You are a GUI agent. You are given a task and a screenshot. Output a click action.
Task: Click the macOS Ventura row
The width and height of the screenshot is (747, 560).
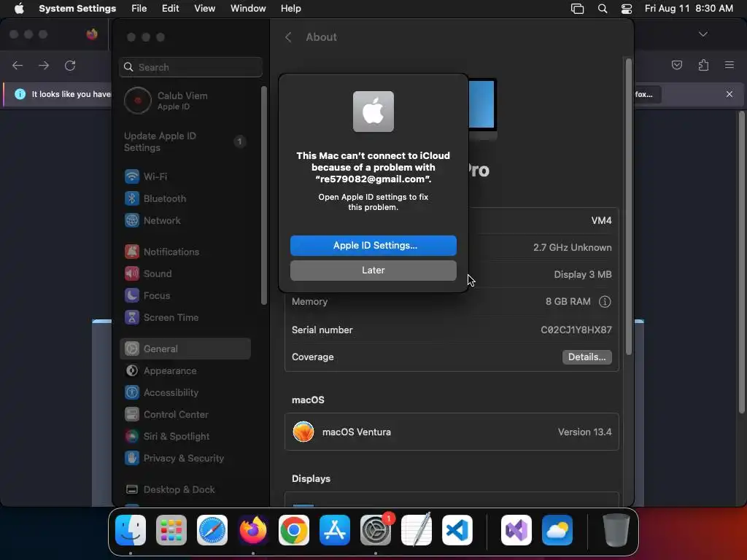pyautogui.click(x=452, y=432)
